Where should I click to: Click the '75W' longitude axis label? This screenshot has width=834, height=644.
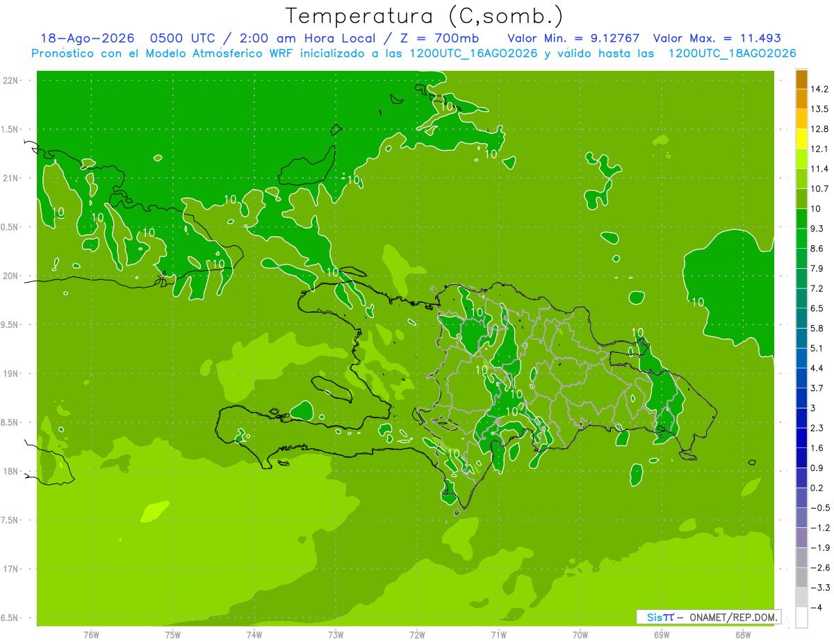click(172, 635)
